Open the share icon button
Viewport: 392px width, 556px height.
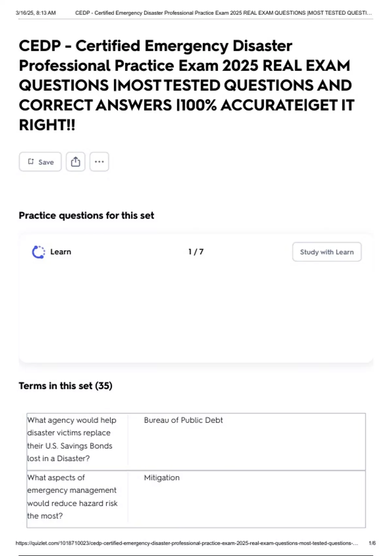[75, 162]
